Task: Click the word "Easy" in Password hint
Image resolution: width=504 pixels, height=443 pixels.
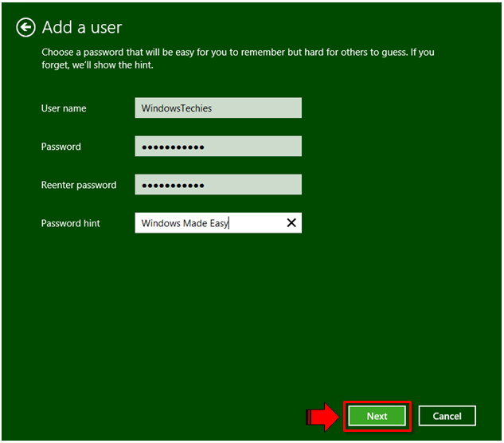Action: coord(219,224)
